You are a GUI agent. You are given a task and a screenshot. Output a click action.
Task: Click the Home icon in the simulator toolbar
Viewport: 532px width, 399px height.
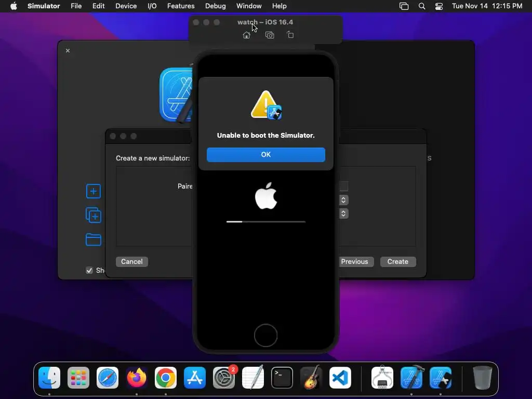tap(247, 35)
